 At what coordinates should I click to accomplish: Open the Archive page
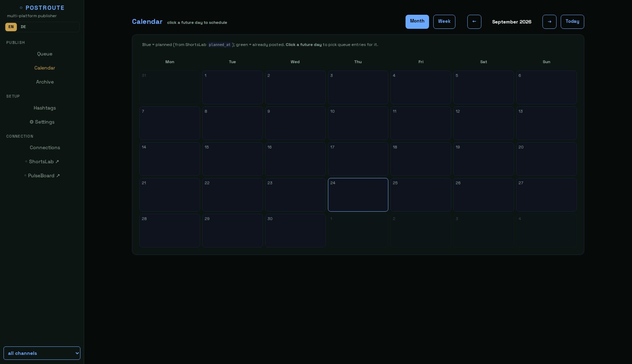tap(45, 82)
